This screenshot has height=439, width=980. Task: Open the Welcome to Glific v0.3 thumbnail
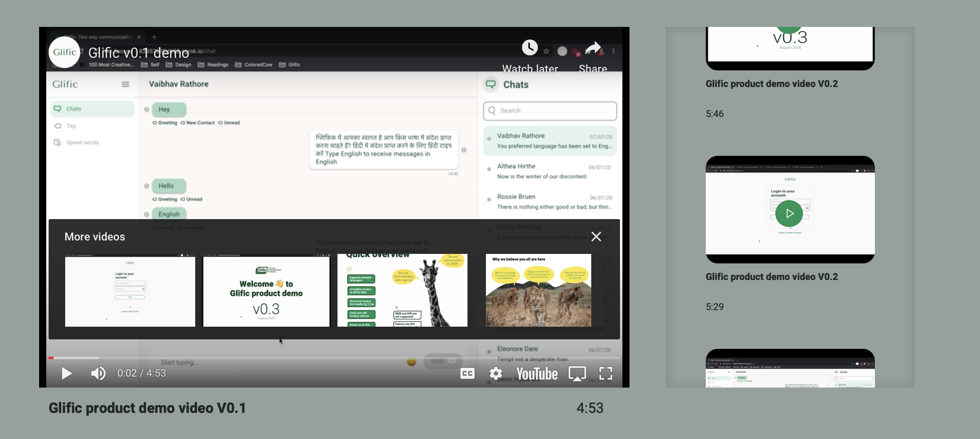click(x=266, y=291)
